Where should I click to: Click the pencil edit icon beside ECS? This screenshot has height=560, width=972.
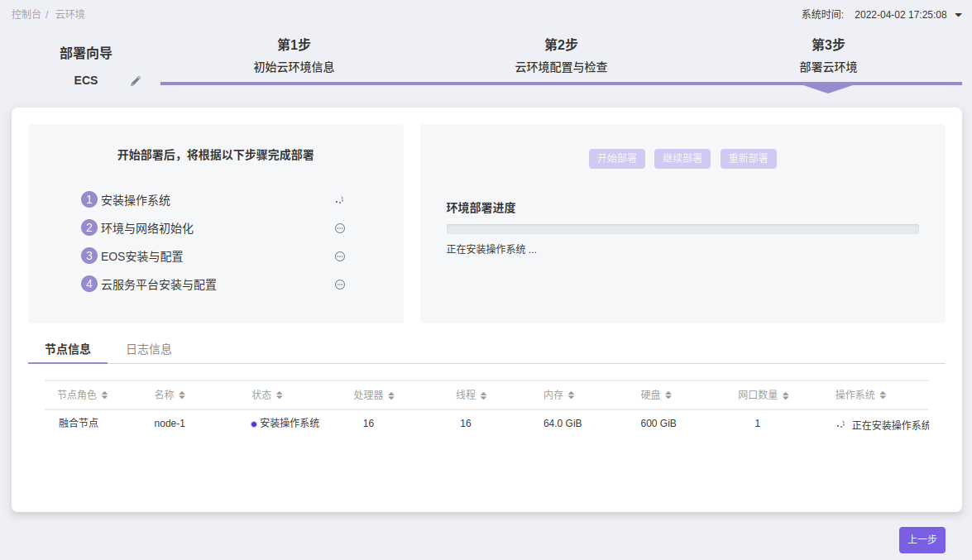136,81
